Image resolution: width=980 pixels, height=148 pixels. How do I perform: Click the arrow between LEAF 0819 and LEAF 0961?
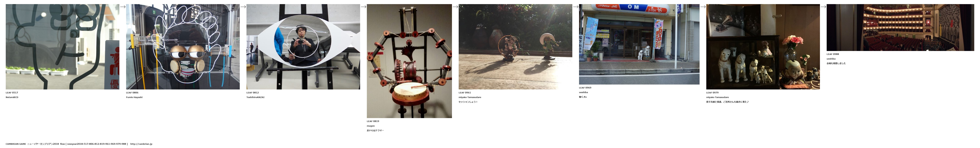[x=455, y=6]
